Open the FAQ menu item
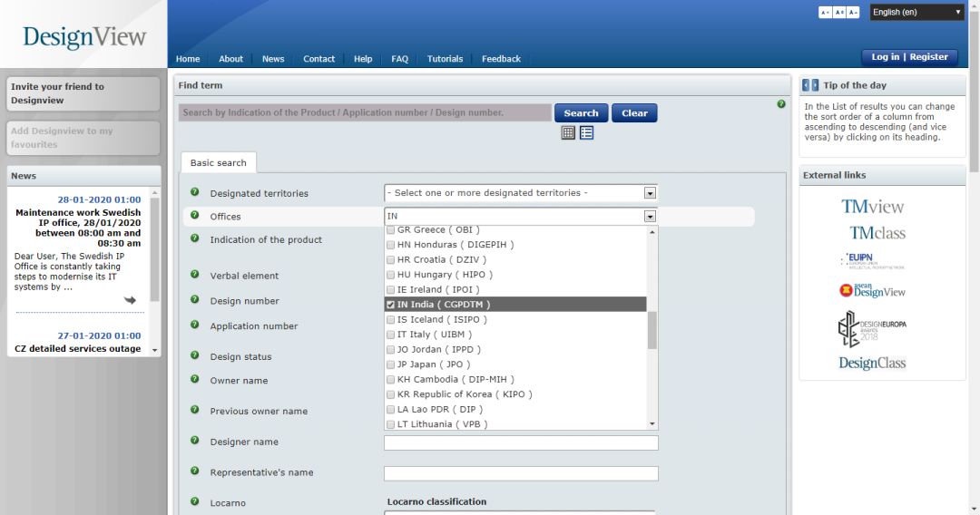 pos(399,59)
